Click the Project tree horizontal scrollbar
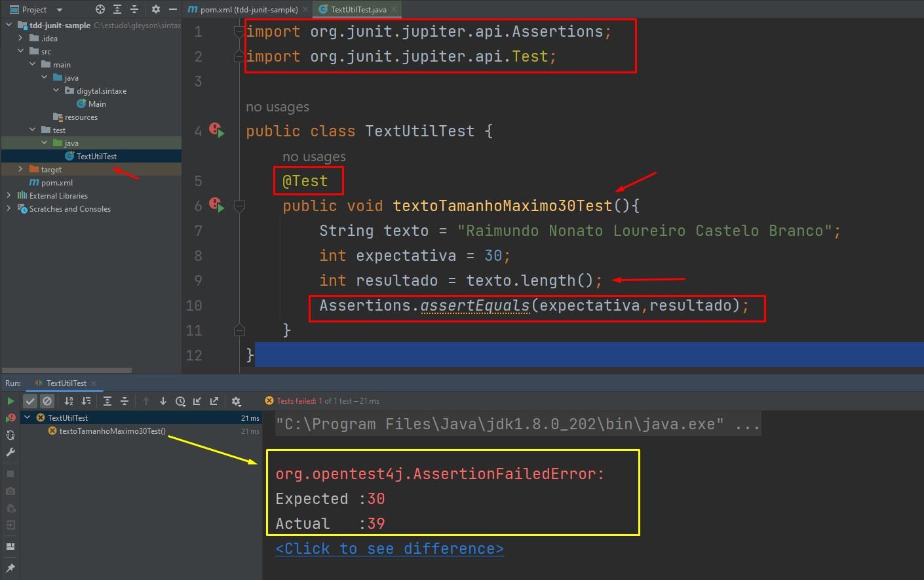Image resolution: width=924 pixels, height=580 pixels. point(67,370)
